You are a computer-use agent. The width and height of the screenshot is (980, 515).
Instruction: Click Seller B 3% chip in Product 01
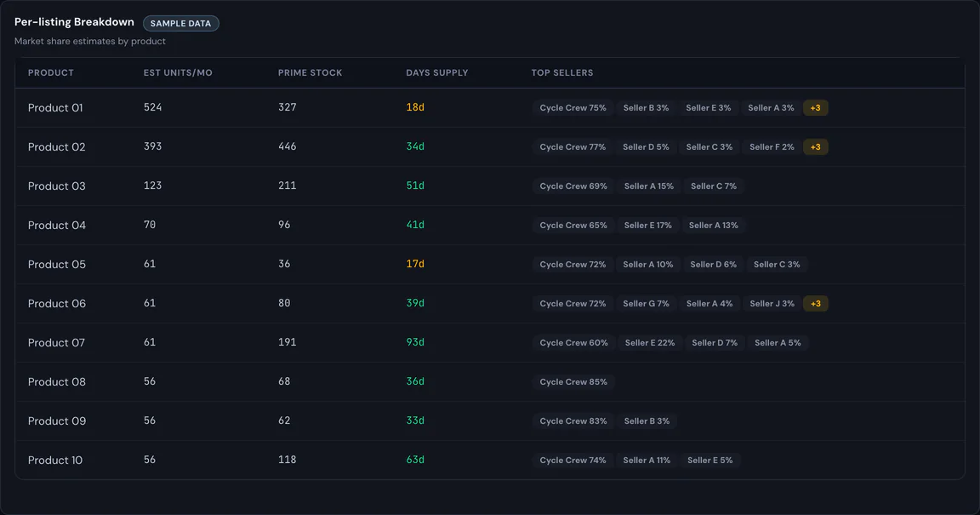point(646,107)
